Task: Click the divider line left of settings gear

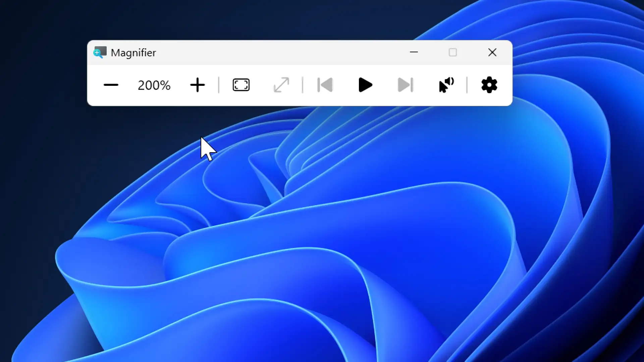Action: click(x=467, y=85)
